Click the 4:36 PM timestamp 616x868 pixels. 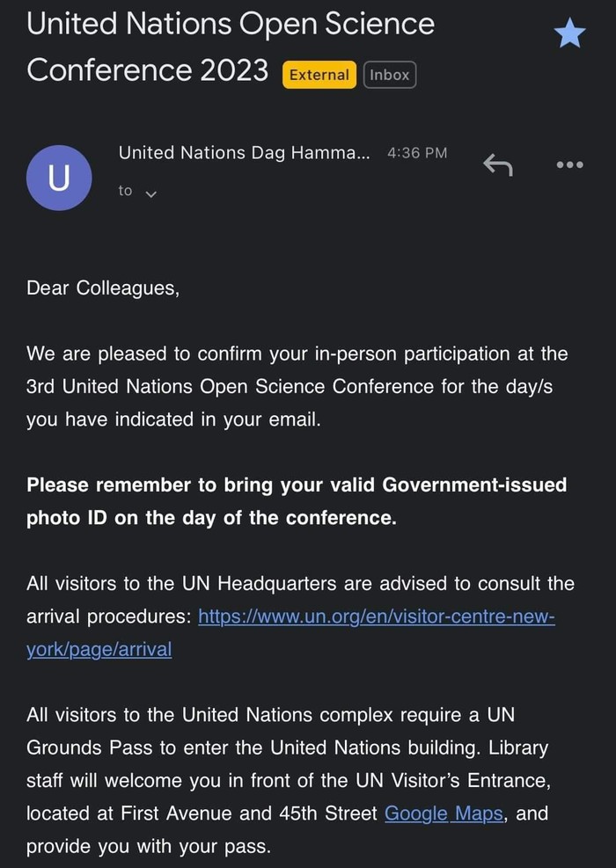point(417,153)
